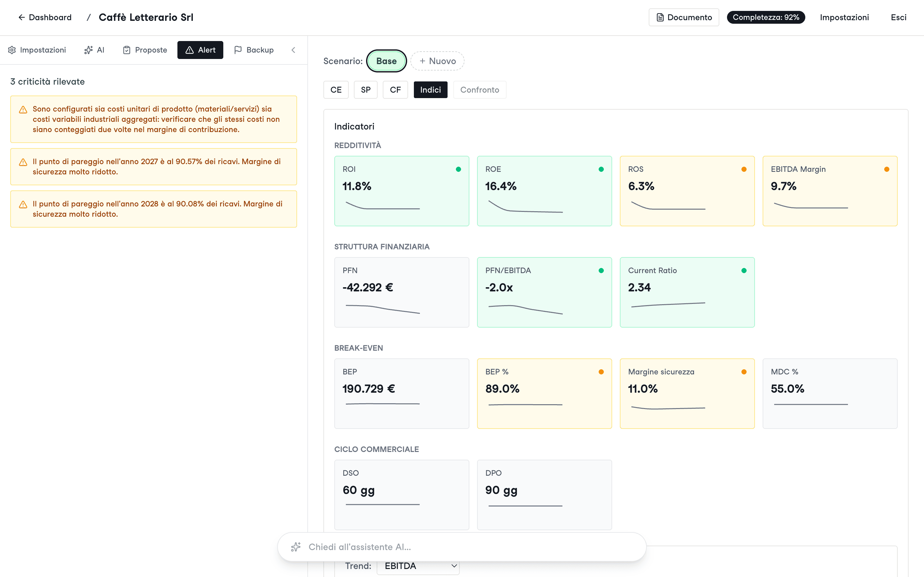Open the AI sparkle tab
Image resolution: width=924 pixels, height=577 pixels.
[94, 50]
